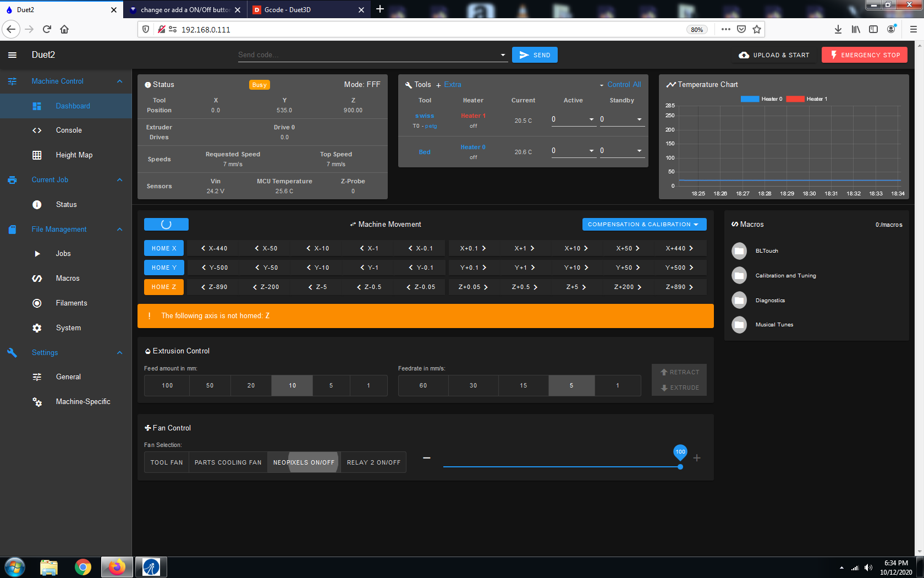Viewport: 924px width, 578px height.
Task: Open the Macros file page
Action: coord(66,279)
